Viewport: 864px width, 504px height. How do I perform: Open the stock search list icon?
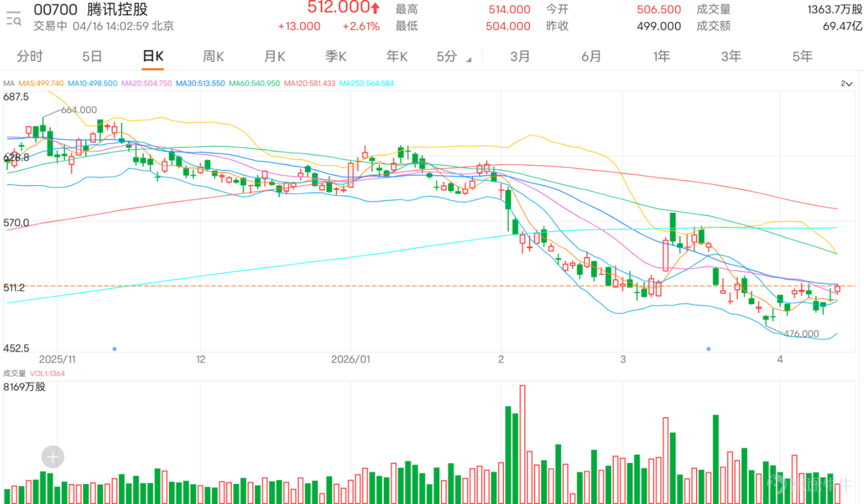(x=13, y=18)
